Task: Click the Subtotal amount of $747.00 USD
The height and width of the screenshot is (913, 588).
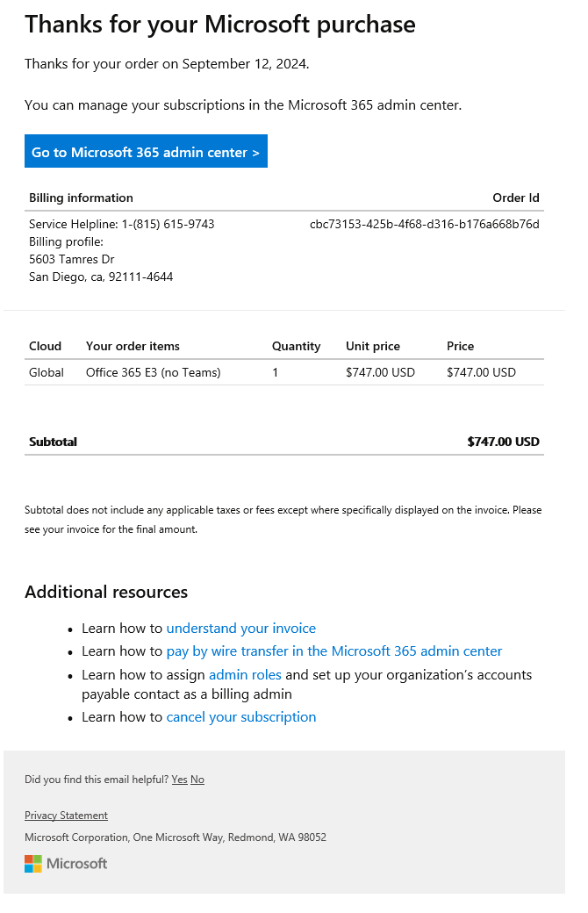Action: point(503,442)
